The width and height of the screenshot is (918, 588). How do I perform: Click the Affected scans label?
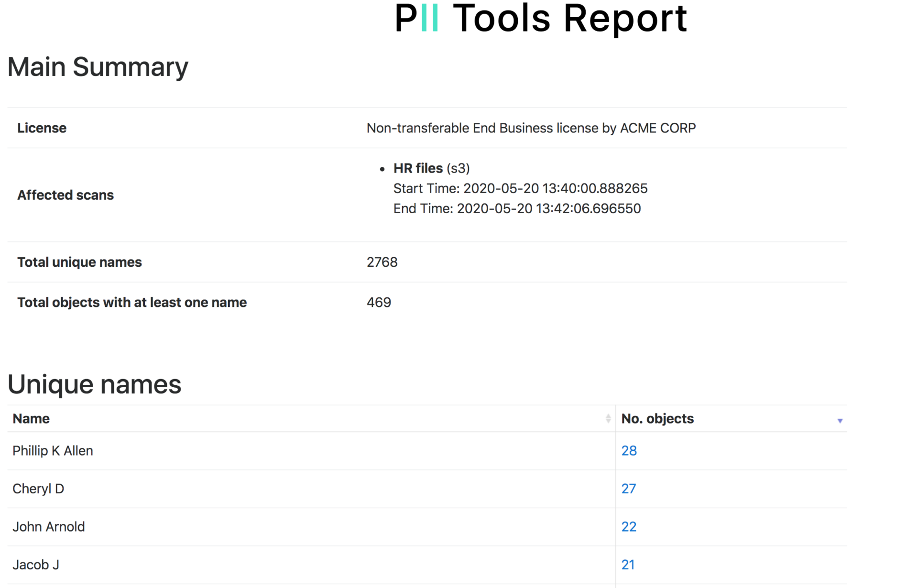(66, 195)
